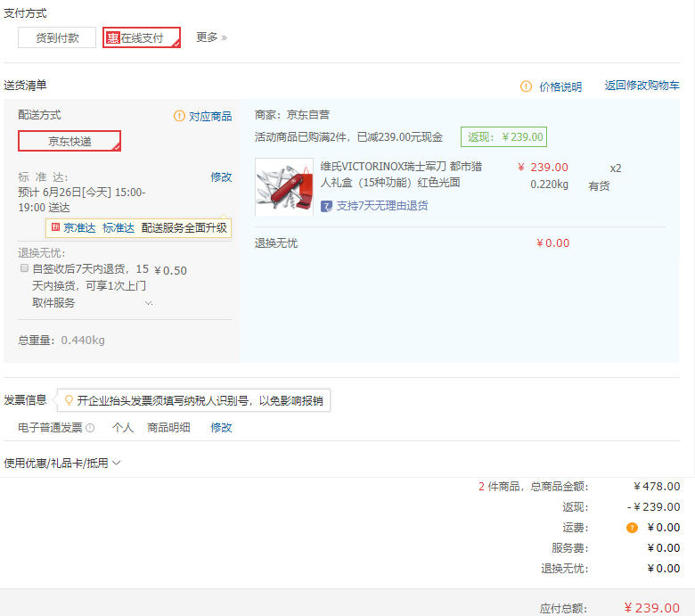This screenshot has height=616, width=695.
Task: Click 支持7天无理由退货 link
Action: pyautogui.click(x=382, y=206)
